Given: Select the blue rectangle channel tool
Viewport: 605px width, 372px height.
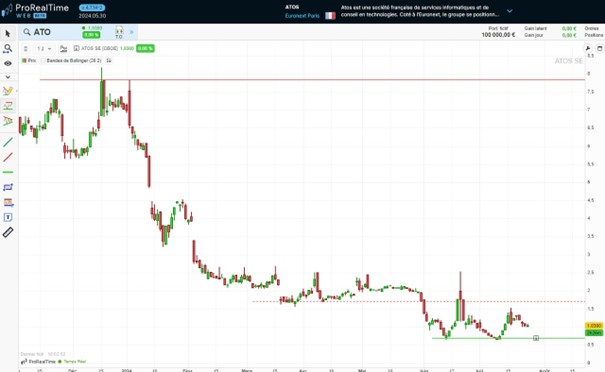Looking at the screenshot, I should 8,188.
